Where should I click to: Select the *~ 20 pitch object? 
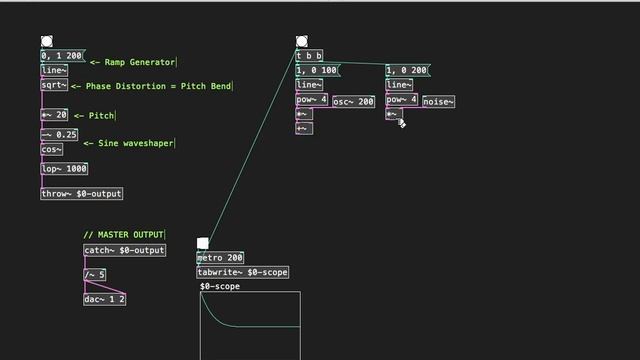pos(54,115)
